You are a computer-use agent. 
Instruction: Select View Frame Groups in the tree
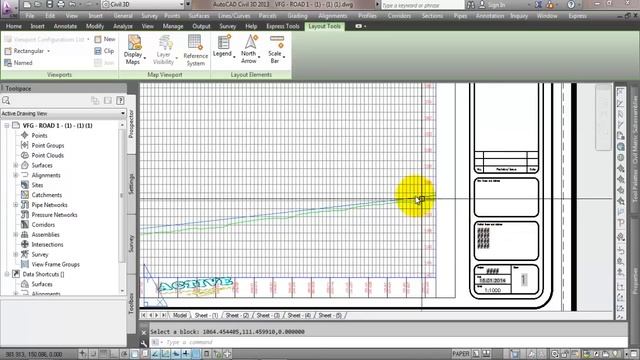click(x=56, y=264)
